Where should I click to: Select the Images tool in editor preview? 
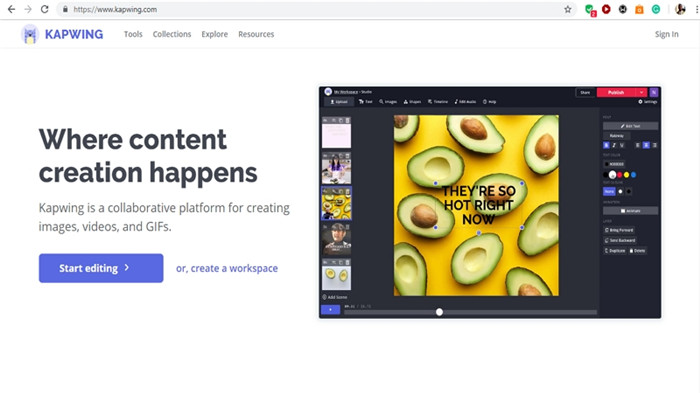coord(388,102)
